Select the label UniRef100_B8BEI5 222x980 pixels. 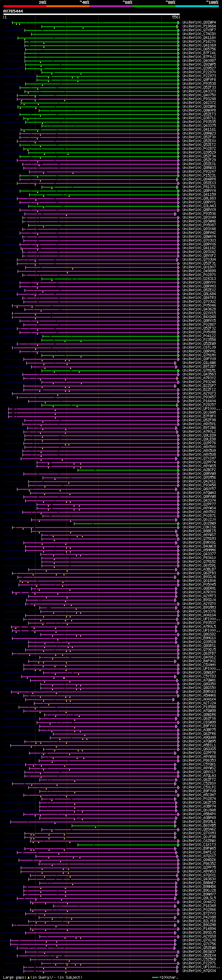point(199,531)
